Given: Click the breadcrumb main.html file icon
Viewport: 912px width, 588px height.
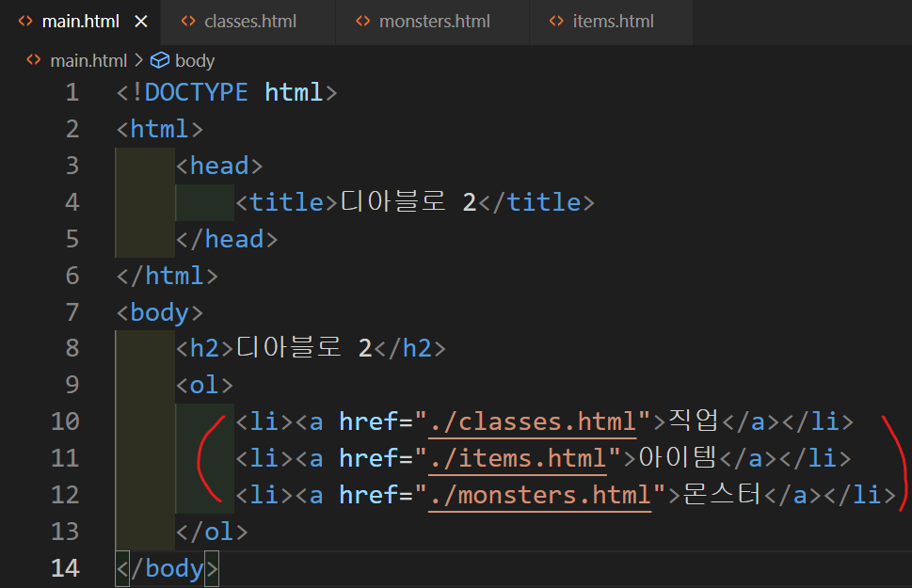Looking at the screenshot, I should [34, 60].
